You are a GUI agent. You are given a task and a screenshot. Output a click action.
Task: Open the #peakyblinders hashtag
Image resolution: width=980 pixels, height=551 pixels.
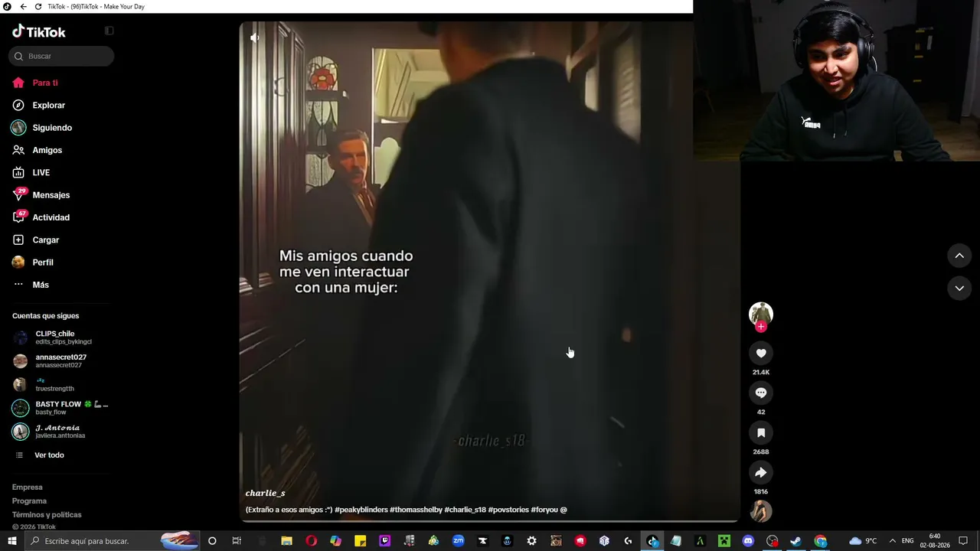tap(361, 510)
